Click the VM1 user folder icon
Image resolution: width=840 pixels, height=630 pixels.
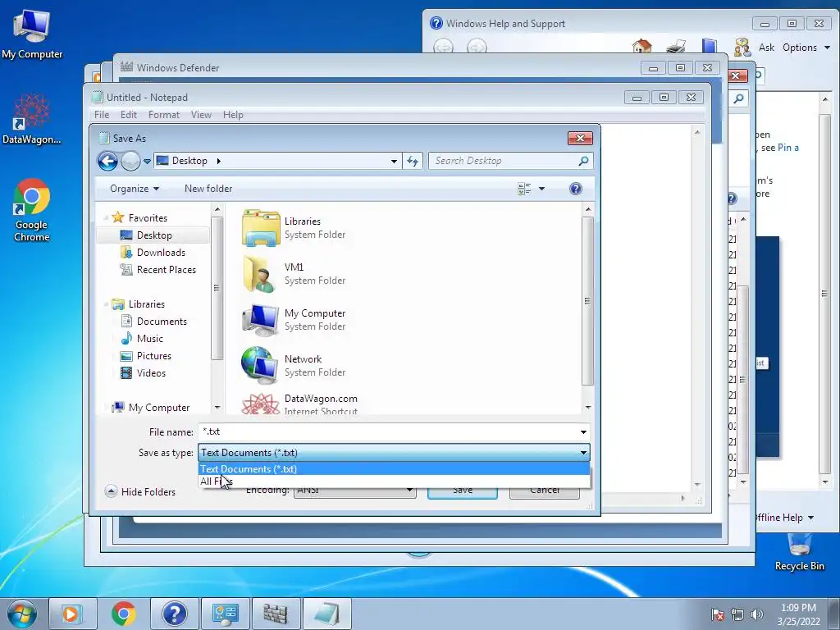(x=260, y=274)
